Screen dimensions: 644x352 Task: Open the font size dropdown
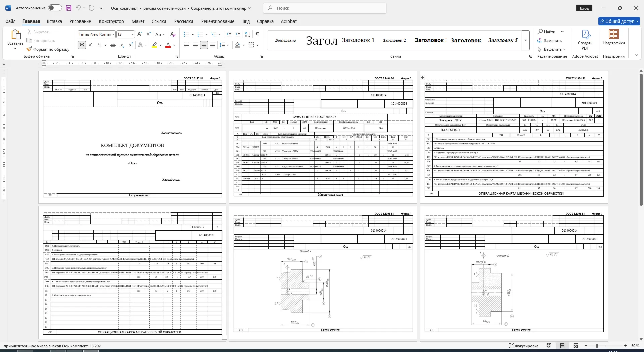133,34
